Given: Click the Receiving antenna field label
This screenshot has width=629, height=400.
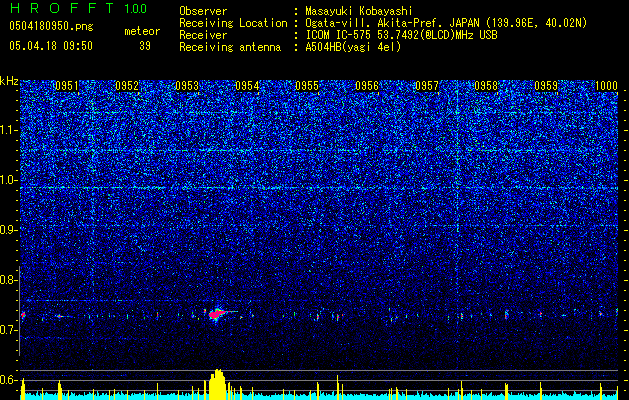Looking at the screenshot, I should click(230, 47).
